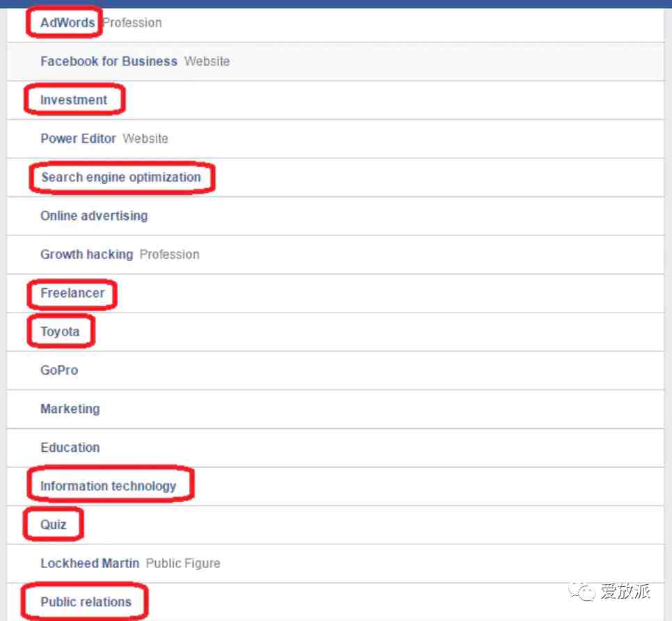This screenshot has height=621, width=672.
Task: Click the Investment interest
Action: point(73,100)
